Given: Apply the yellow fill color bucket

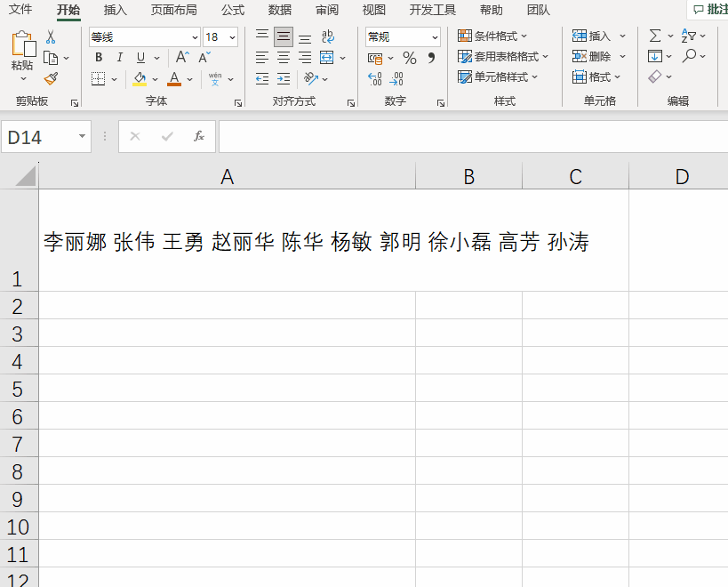Looking at the screenshot, I should [x=140, y=78].
